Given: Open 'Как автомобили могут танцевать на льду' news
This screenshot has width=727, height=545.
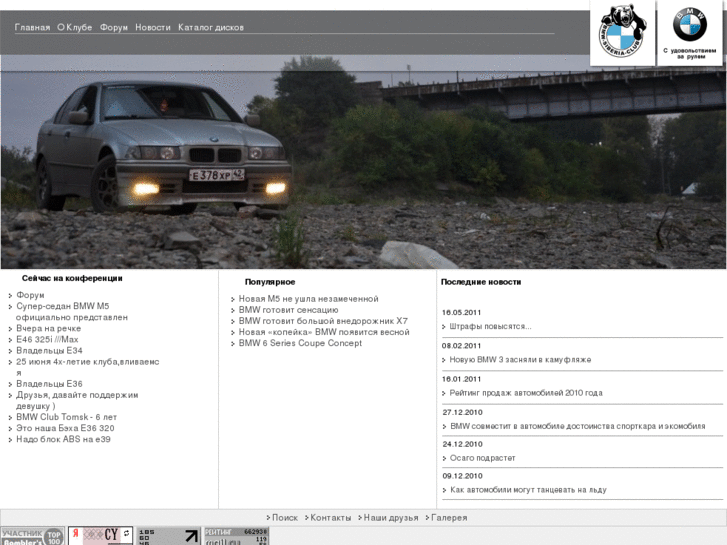Looking at the screenshot, I should point(528,490).
